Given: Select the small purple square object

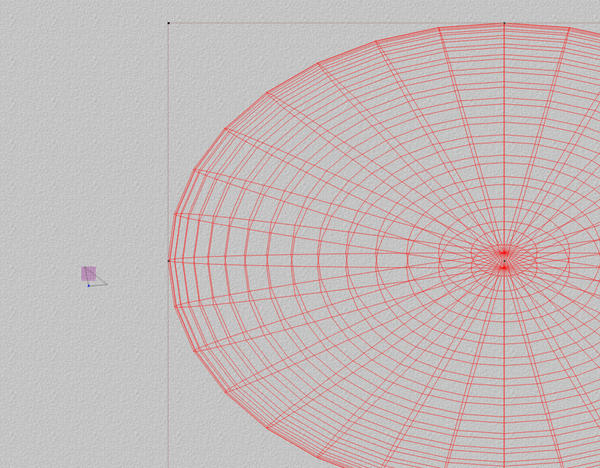Looking at the screenshot, I should [x=88, y=274].
